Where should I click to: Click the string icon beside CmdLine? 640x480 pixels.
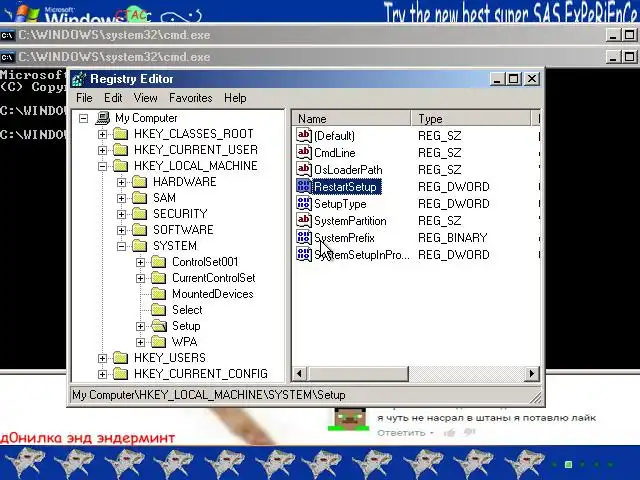click(304, 153)
